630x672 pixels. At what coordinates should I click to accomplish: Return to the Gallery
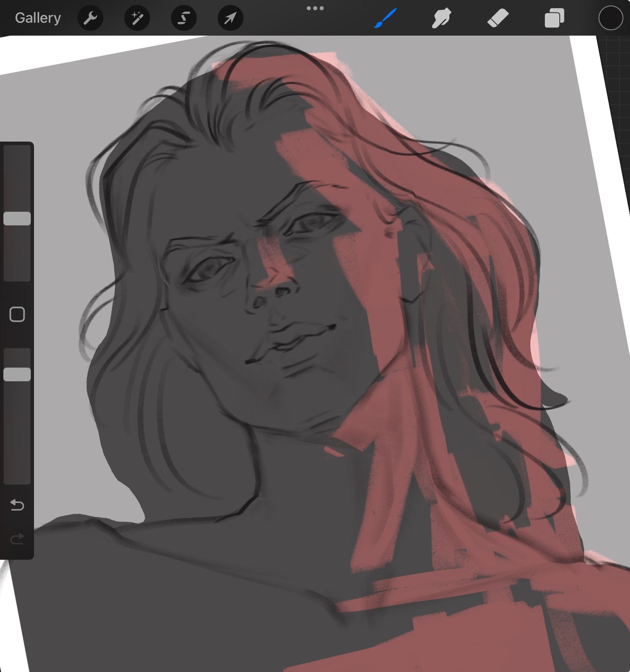(x=38, y=18)
